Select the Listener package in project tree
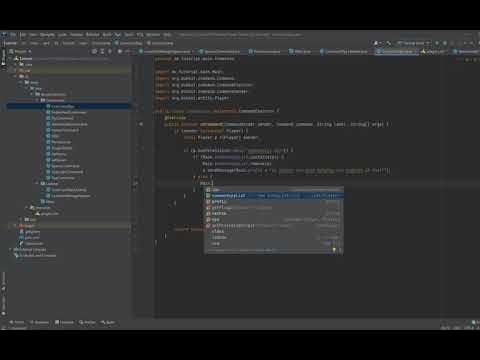The width and height of the screenshot is (480, 360). pos(49,183)
